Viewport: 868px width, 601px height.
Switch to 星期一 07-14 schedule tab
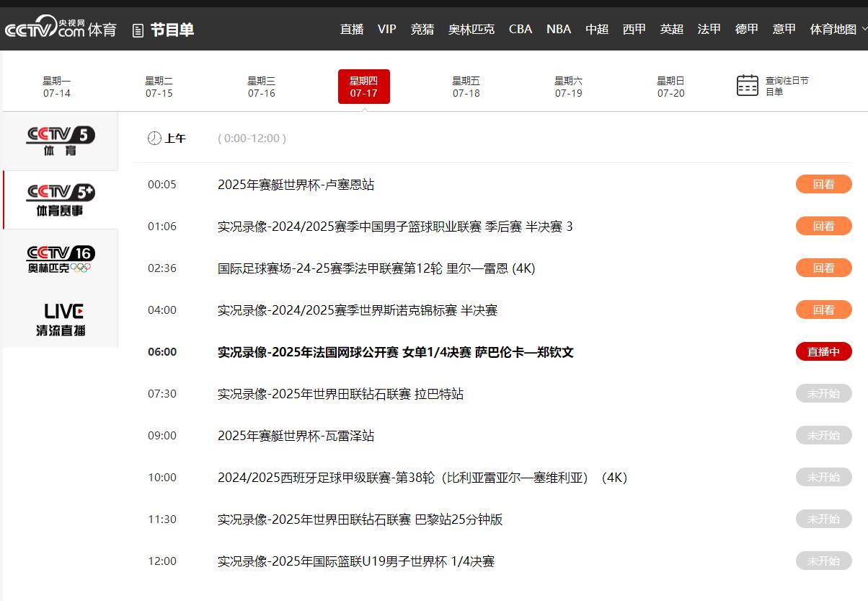click(x=56, y=87)
